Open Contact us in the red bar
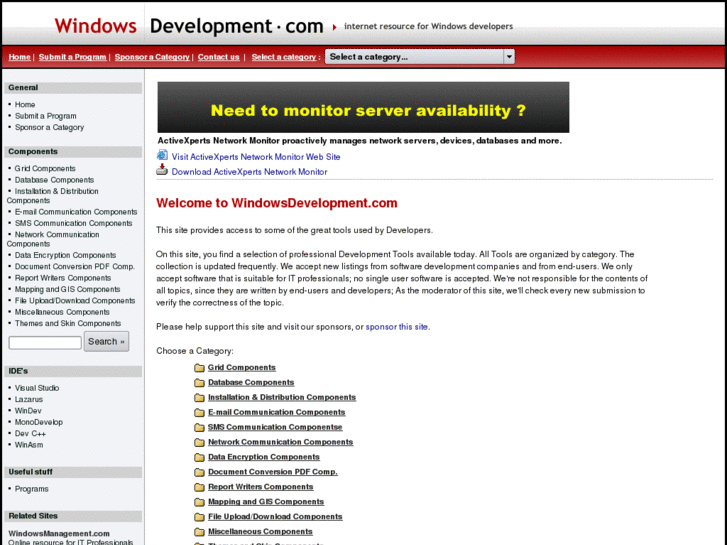The height and width of the screenshot is (545, 727). point(218,57)
